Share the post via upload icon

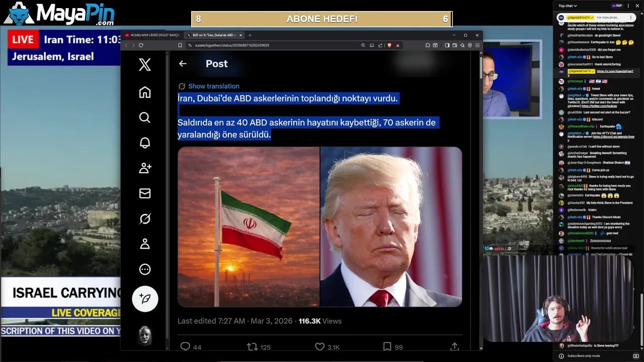point(454,346)
